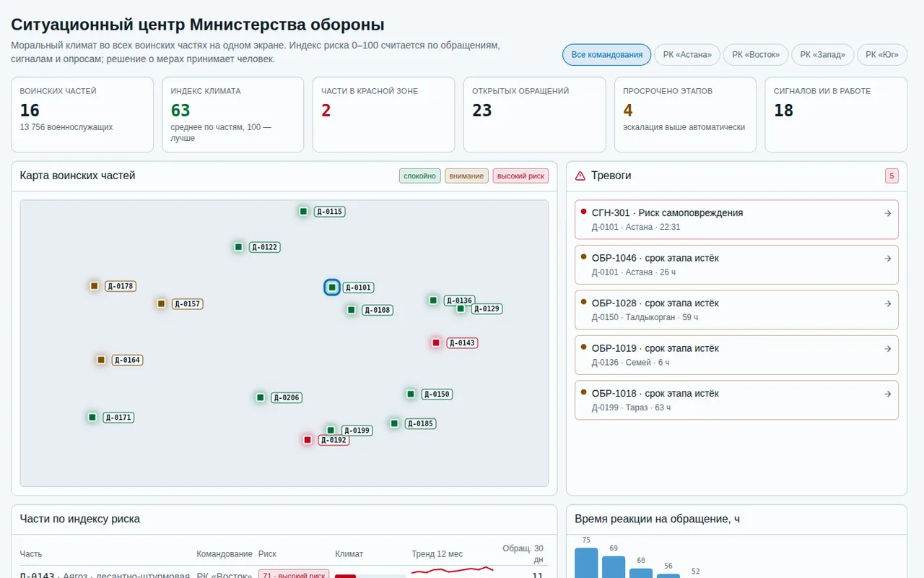Image resolution: width=924 pixels, height=578 pixels.
Task: Click the Д-0150 map marker
Action: 410,394
